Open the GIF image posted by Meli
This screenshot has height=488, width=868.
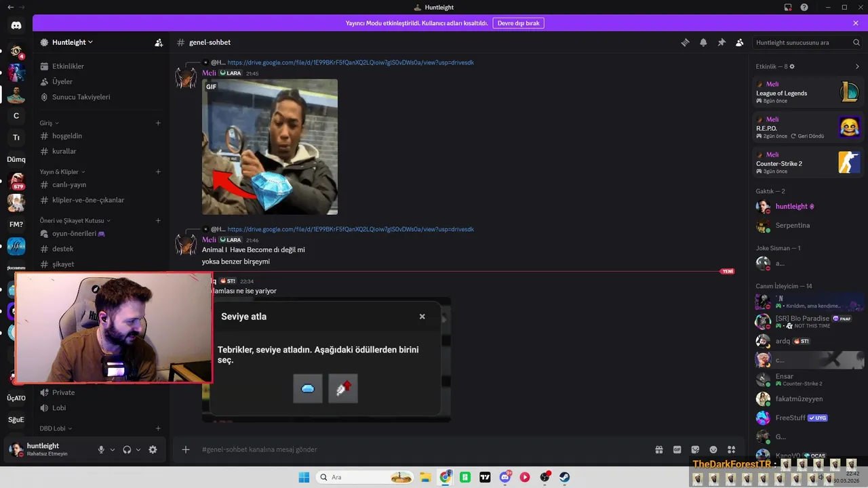coord(270,147)
